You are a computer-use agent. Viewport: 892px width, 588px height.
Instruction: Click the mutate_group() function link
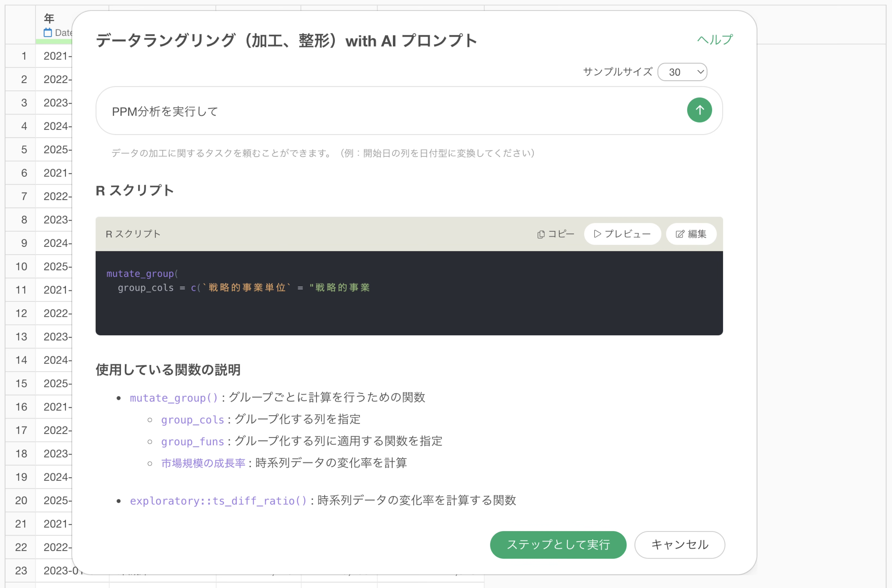tap(174, 398)
